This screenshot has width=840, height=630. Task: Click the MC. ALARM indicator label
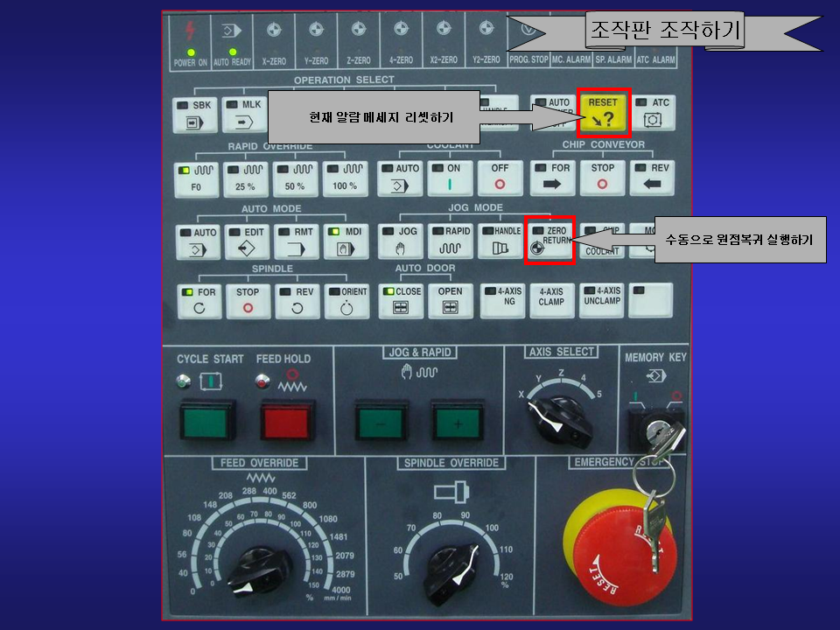tap(571, 59)
